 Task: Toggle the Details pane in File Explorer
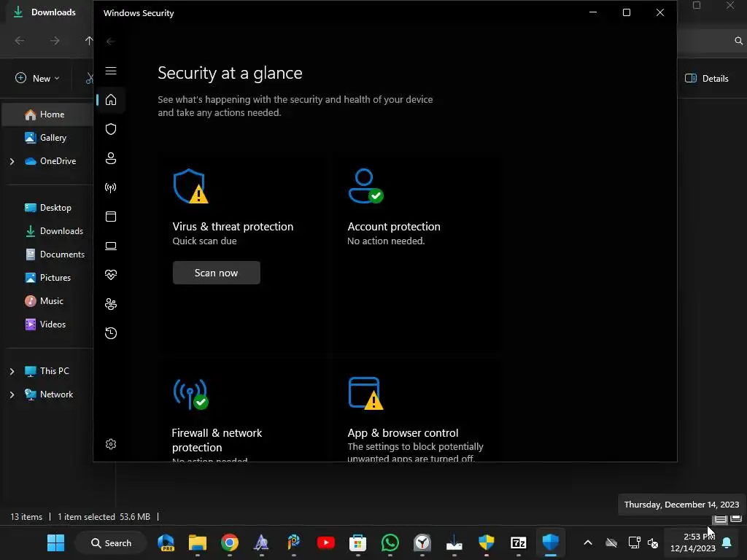[706, 79]
